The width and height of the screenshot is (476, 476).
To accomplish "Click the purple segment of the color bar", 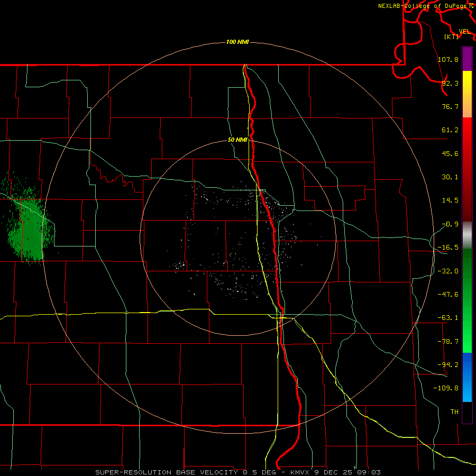I will coord(467,59).
